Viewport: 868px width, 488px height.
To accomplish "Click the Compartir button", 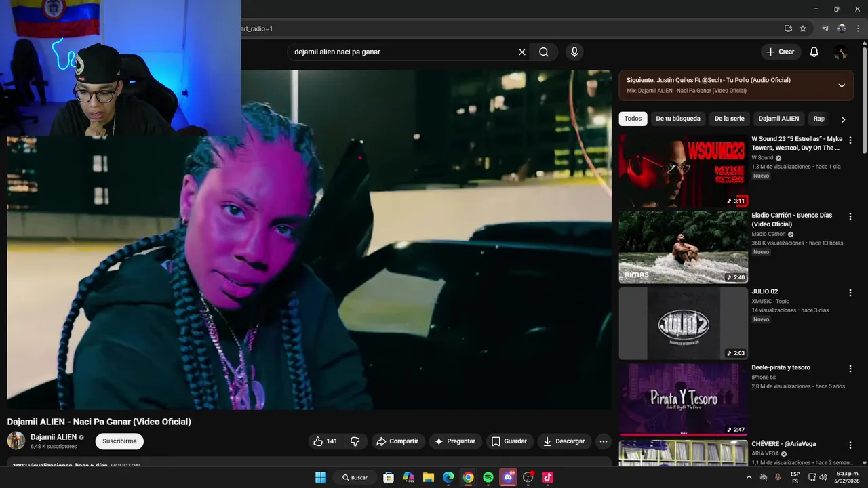I will pos(397,441).
